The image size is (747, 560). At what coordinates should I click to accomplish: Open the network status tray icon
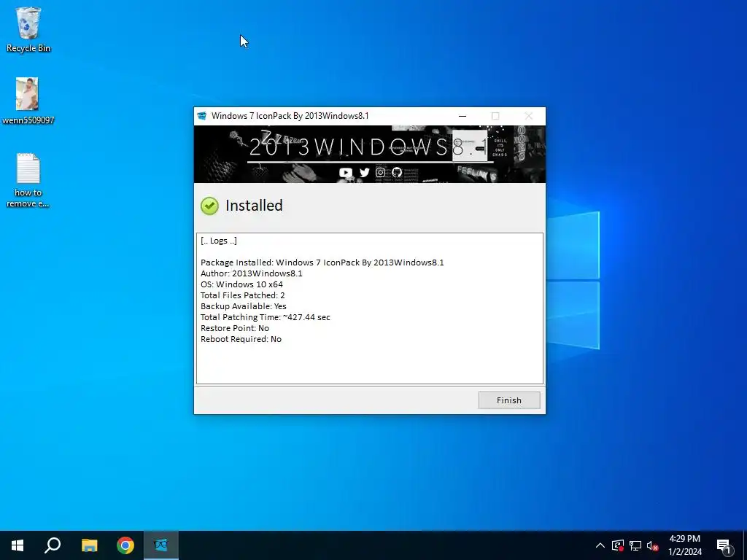point(635,545)
